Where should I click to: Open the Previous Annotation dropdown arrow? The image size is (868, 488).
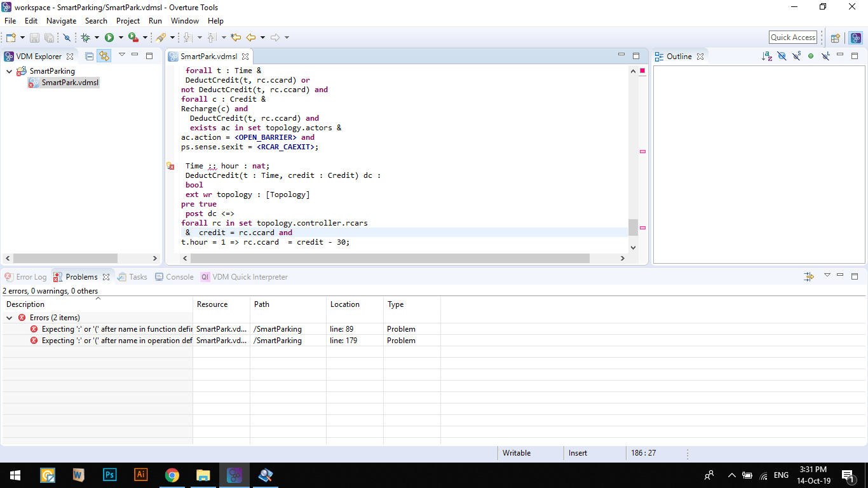(222, 37)
